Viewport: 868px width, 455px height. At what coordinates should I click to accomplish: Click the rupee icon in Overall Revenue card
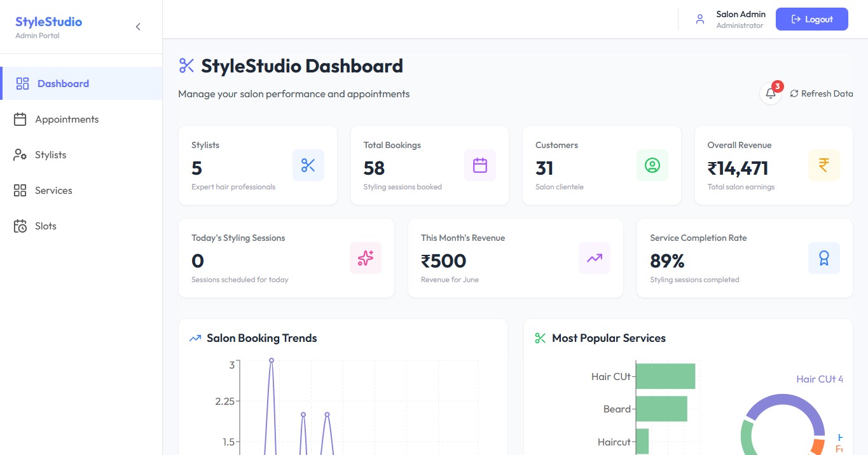click(x=824, y=165)
